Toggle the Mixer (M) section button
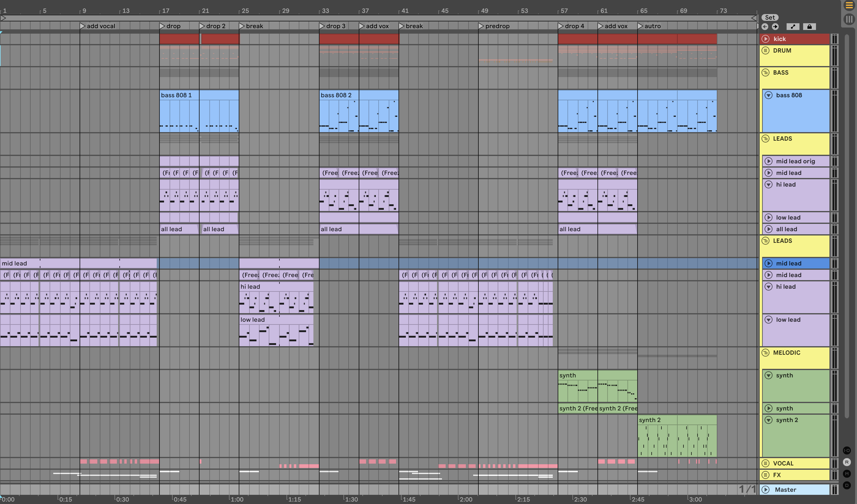Image resolution: width=857 pixels, height=504 pixels. coord(847,473)
